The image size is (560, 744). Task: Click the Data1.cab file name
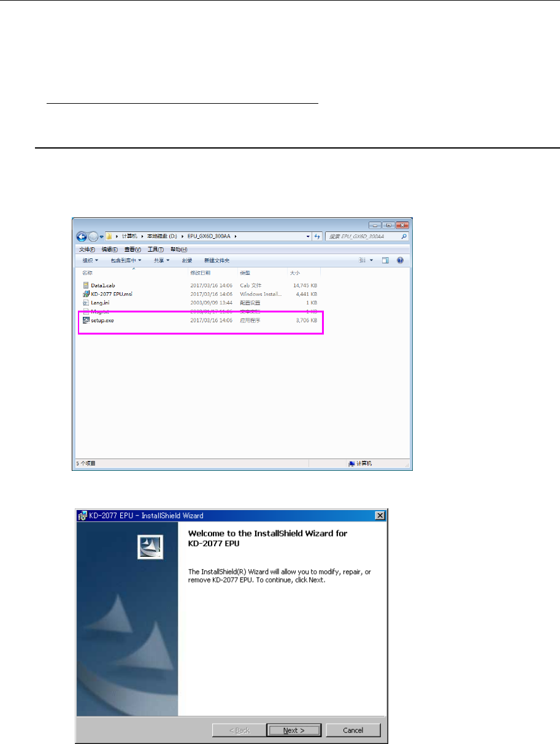click(102, 285)
